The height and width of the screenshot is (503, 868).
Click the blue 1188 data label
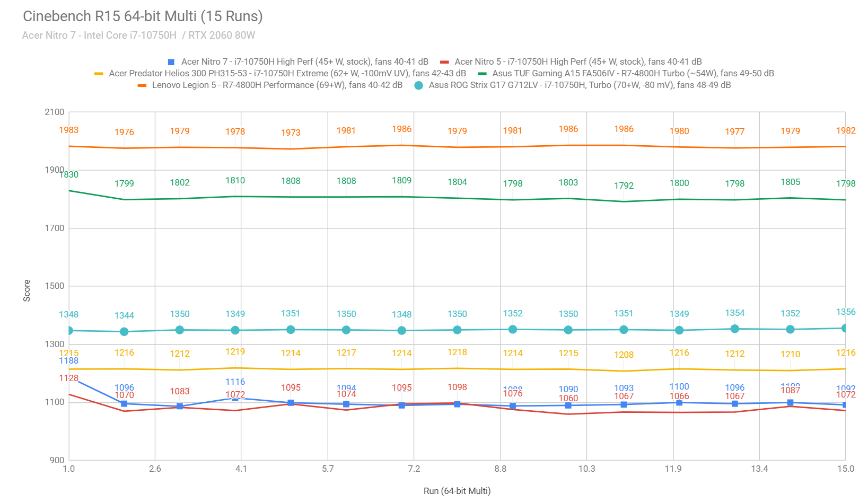pyautogui.click(x=69, y=361)
